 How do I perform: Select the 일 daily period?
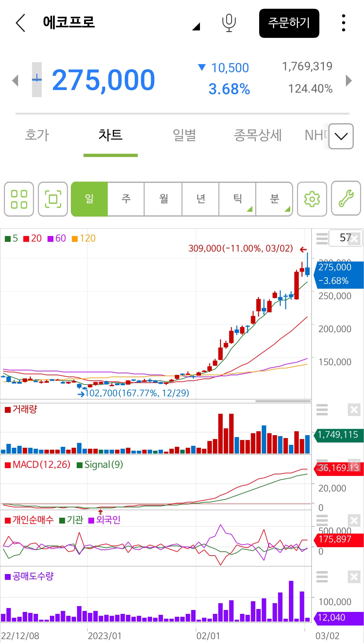pos(89,199)
